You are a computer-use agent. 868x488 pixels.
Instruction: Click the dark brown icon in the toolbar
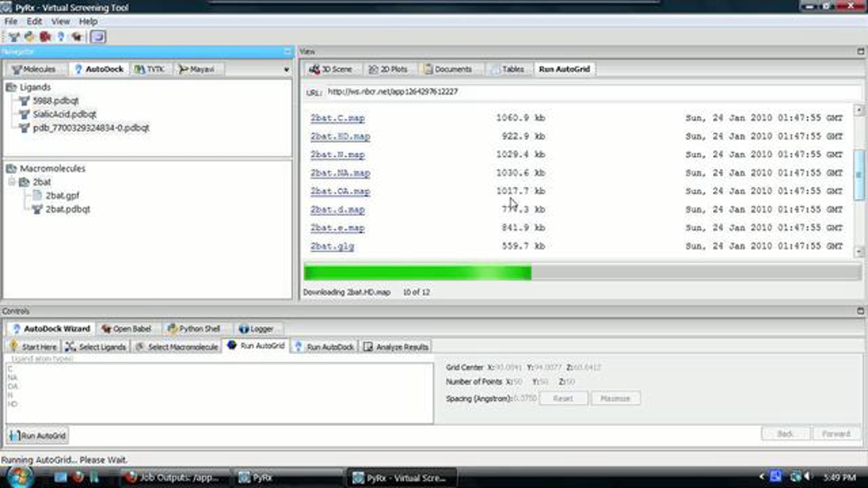pos(76,37)
